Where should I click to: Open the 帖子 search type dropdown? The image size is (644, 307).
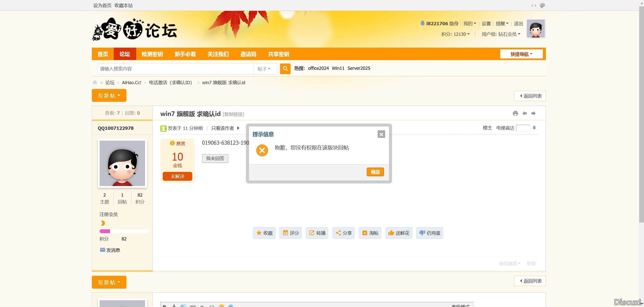(x=265, y=69)
